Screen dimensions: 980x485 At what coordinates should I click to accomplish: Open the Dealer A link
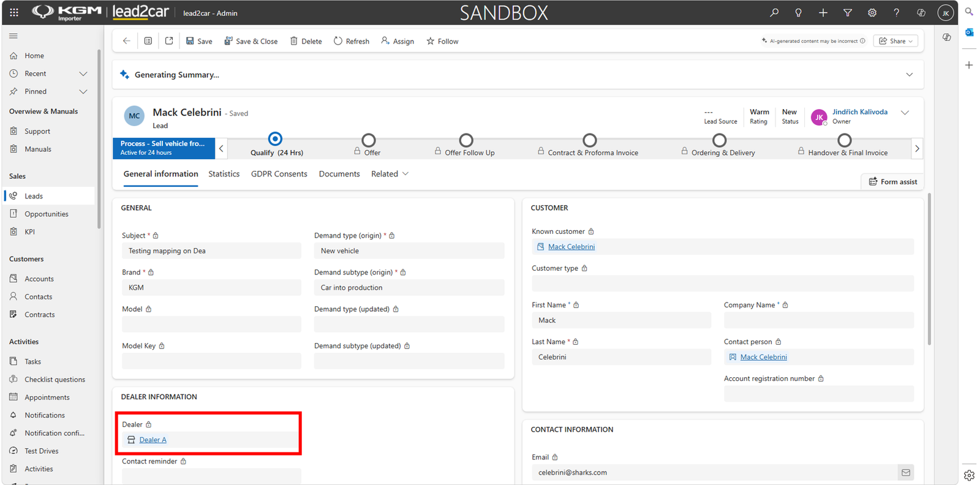153,440
